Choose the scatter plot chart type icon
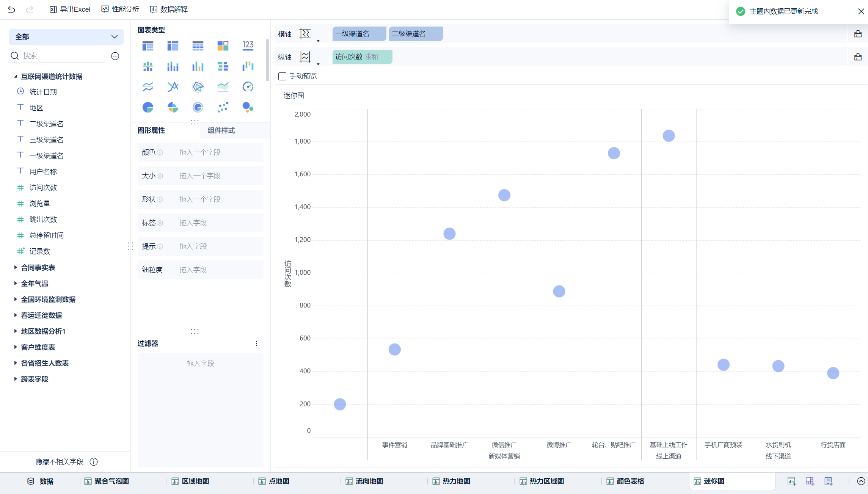 click(223, 108)
